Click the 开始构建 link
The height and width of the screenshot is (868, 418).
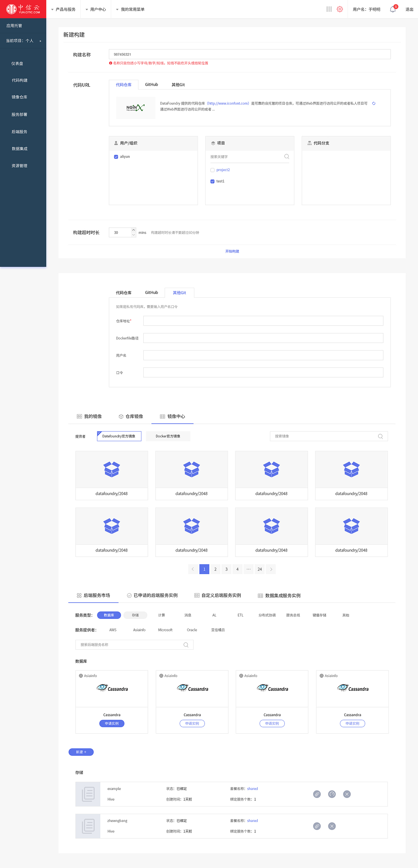tap(232, 251)
